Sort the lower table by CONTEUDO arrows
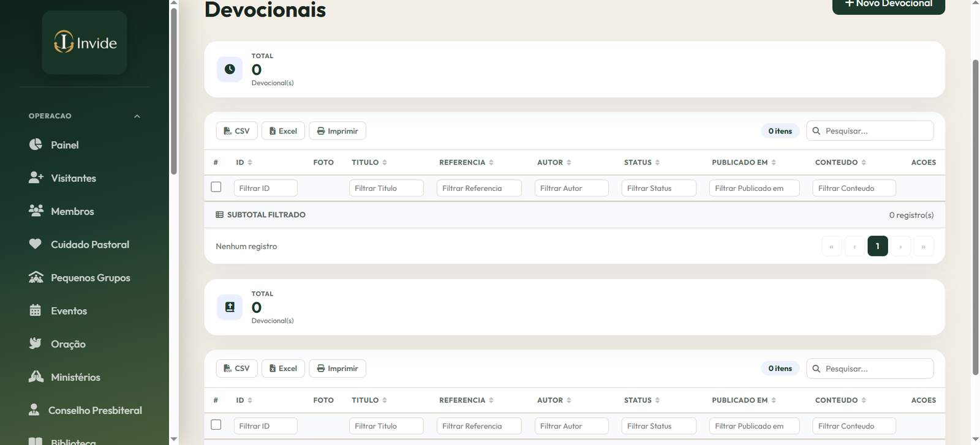 [x=864, y=400]
